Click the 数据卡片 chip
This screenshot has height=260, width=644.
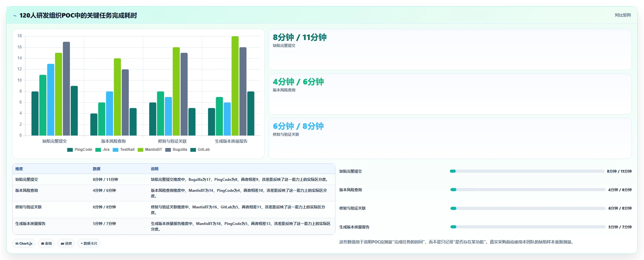pyautogui.click(x=89, y=243)
